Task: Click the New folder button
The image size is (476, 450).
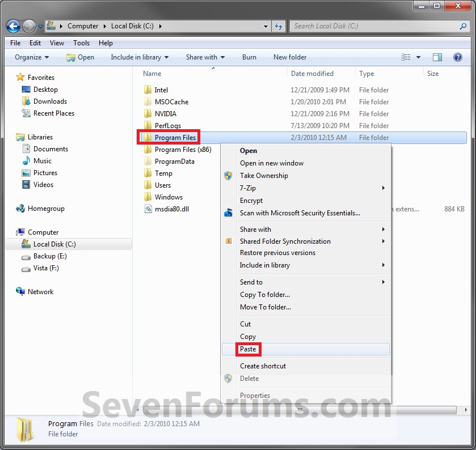Action: click(290, 57)
